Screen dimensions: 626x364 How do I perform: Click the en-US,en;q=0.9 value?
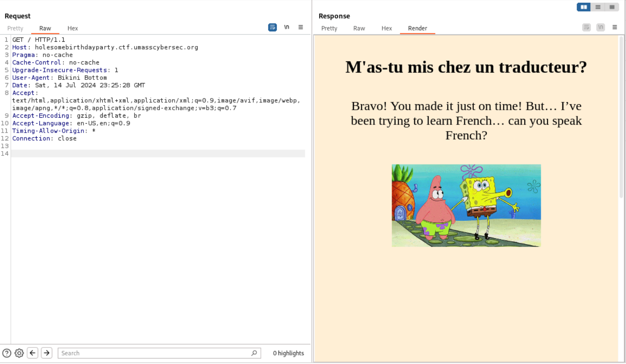click(x=103, y=123)
